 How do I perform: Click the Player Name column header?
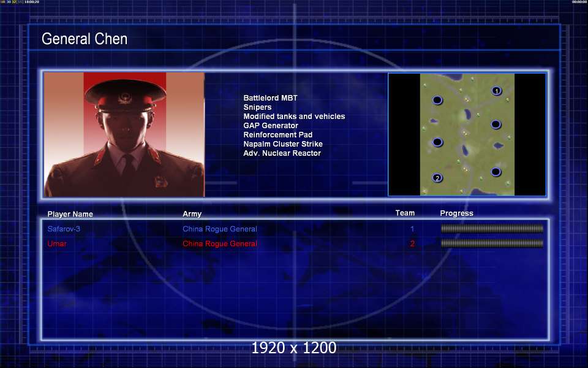pyautogui.click(x=70, y=214)
